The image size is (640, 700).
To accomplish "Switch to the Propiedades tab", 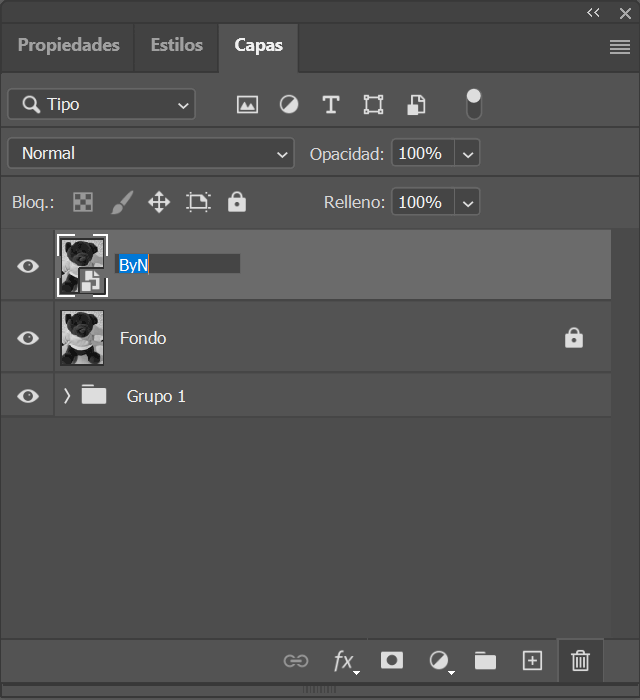I will pos(68,45).
